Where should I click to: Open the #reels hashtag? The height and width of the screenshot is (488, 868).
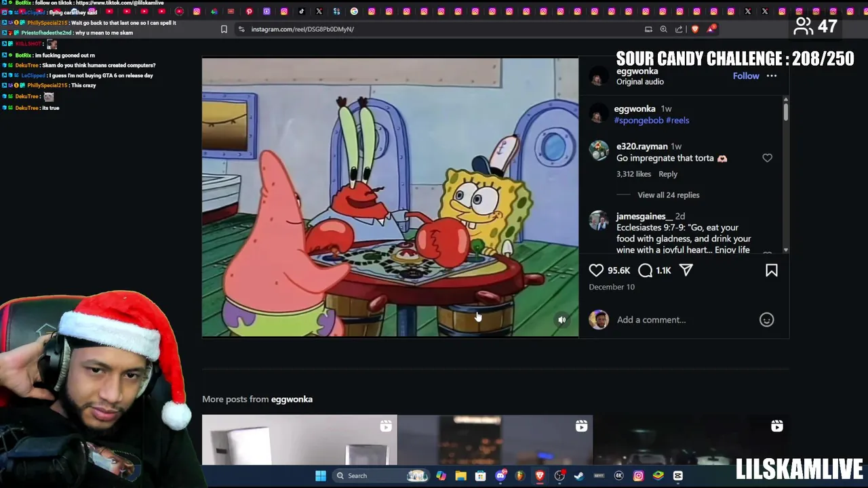coord(677,121)
